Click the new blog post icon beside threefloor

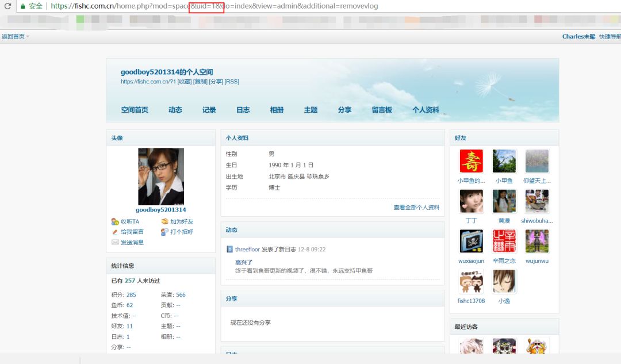(229, 249)
